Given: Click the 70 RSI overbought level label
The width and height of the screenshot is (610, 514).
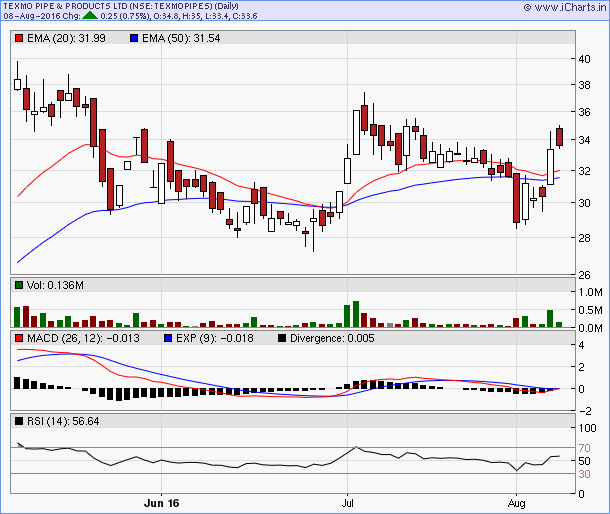Looking at the screenshot, I should 584,448.
